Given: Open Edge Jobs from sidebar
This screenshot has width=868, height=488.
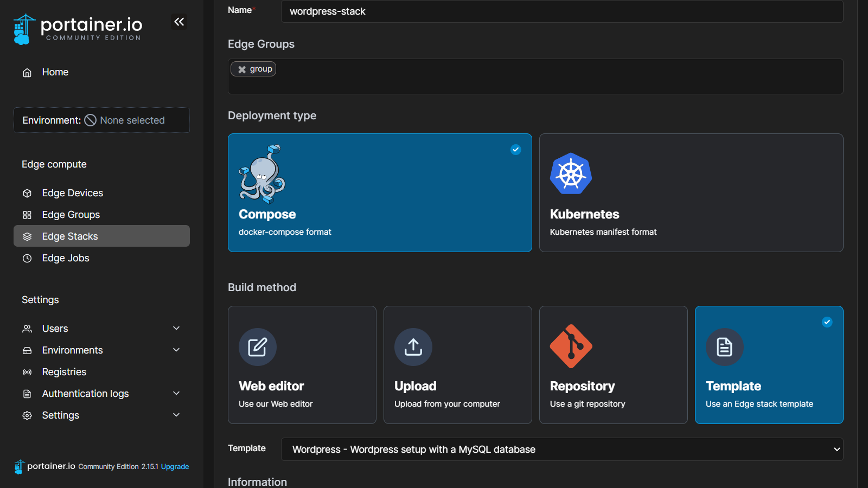Looking at the screenshot, I should coord(66,258).
